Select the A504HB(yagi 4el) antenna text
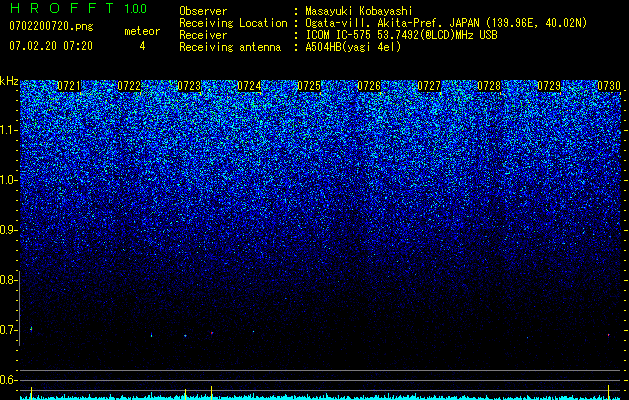 353,47
